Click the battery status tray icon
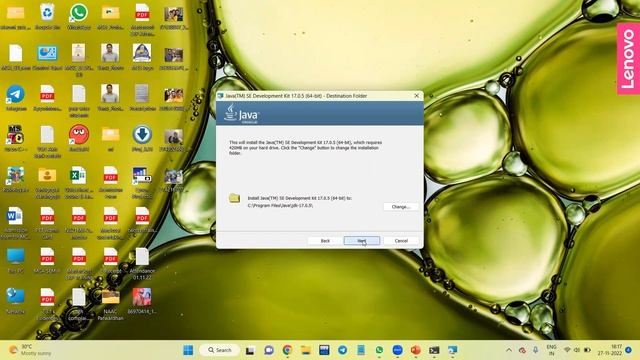Viewport: 640px width, 360px height. click(587, 350)
